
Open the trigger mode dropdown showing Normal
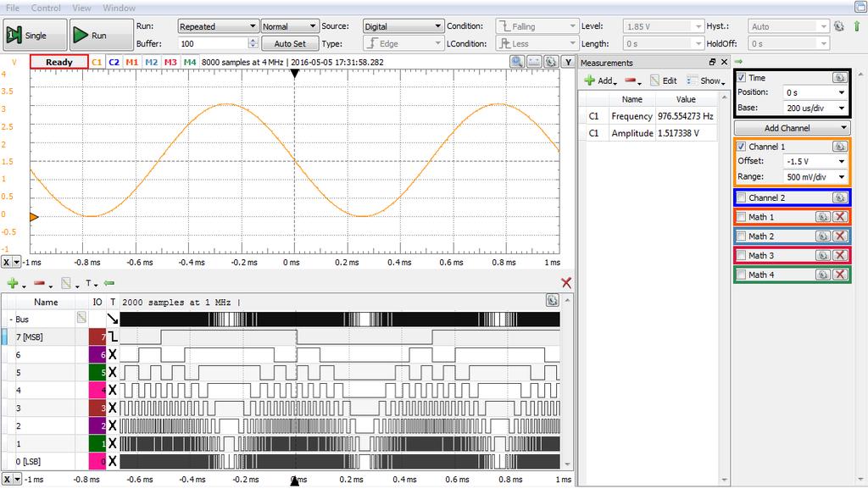pos(290,26)
